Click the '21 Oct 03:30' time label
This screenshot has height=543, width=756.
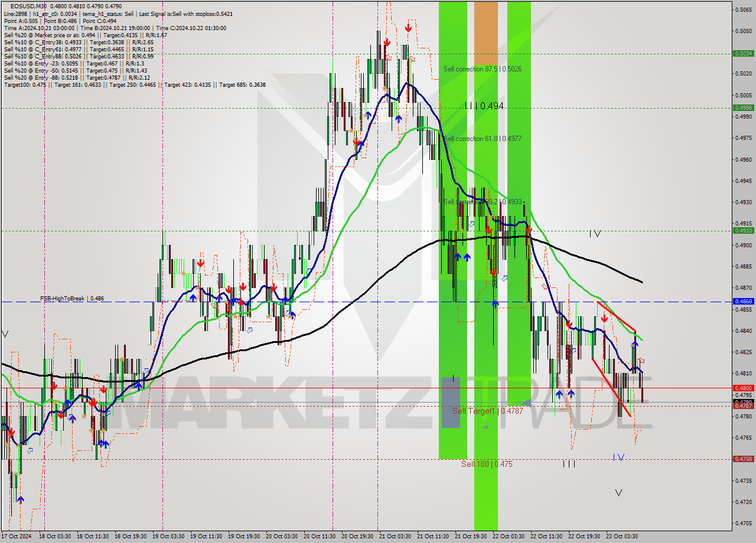(x=395, y=537)
